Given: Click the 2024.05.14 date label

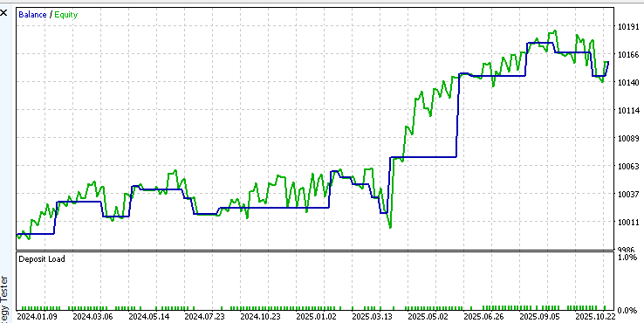Looking at the screenshot, I should click(x=148, y=317).
